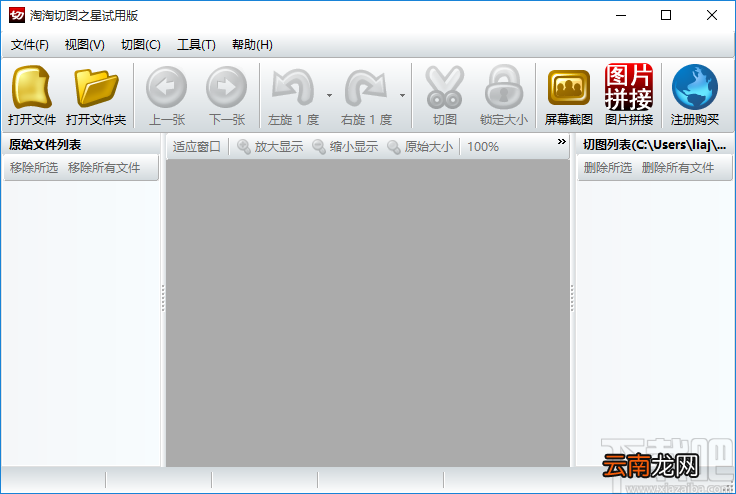The width and height of the screenshot is (736, 494).
Task: Click Delete Selected (删除所选) in cut list
Action: click(x=607, y=168)
